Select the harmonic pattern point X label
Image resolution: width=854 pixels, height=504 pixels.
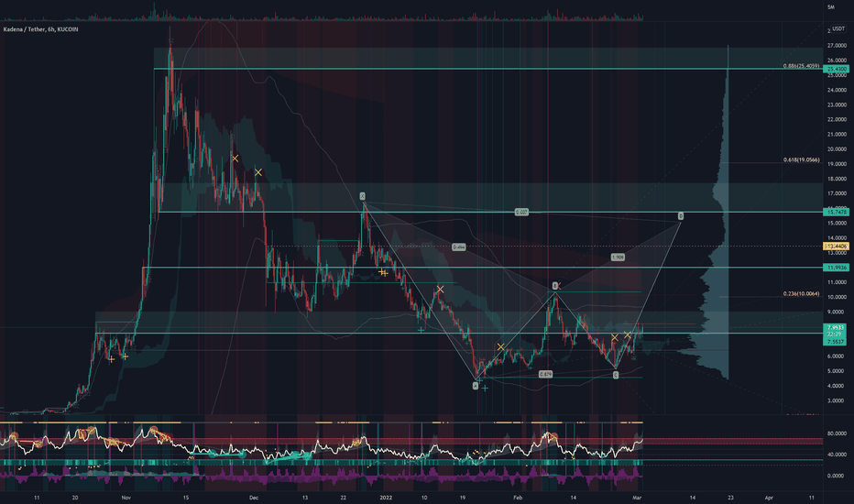click(x=362, y=196)
